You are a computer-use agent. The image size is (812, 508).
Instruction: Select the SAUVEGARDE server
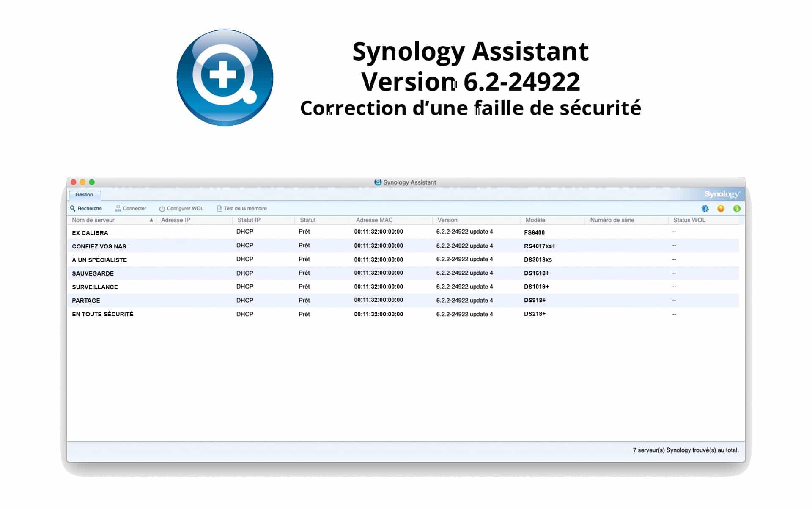(x=403, y=273)
